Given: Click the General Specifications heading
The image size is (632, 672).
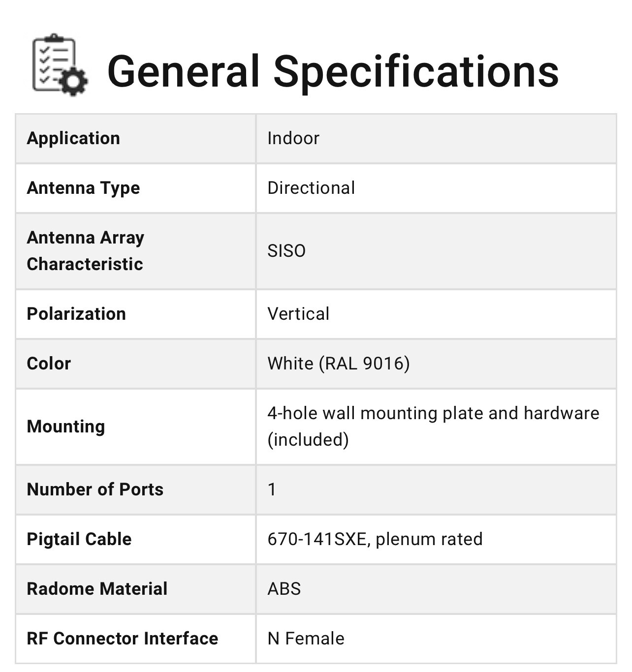Looking at the screenshot, I should point(333,71).
